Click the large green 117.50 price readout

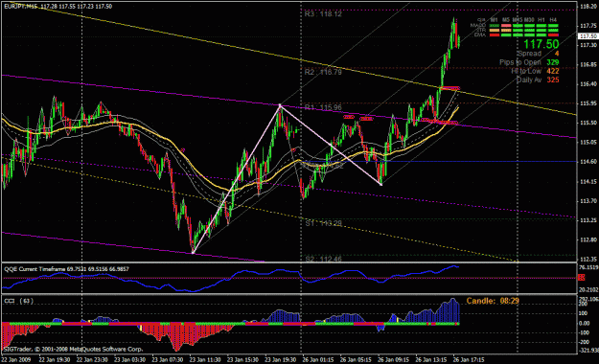(541, 44)
